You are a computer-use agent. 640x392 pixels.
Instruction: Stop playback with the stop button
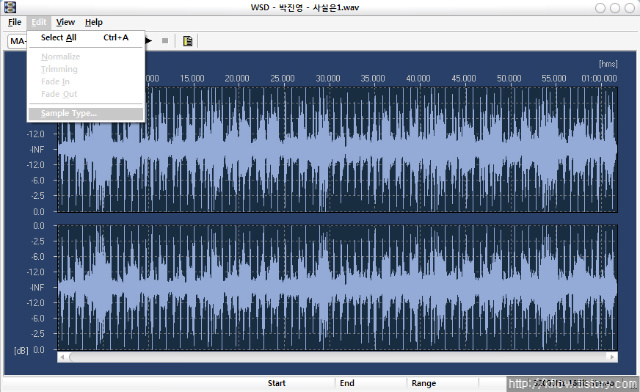165,40
